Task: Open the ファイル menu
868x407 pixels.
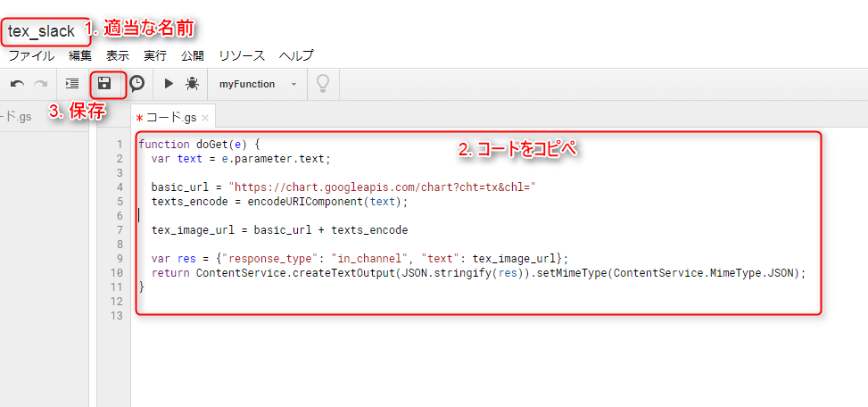Action: point(31,55)
